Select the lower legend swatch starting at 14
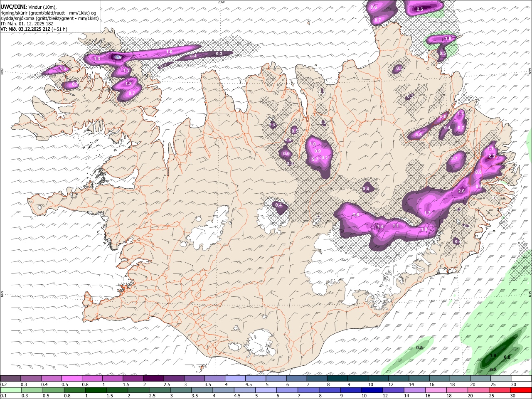532x399 pixels. (414, 390)
